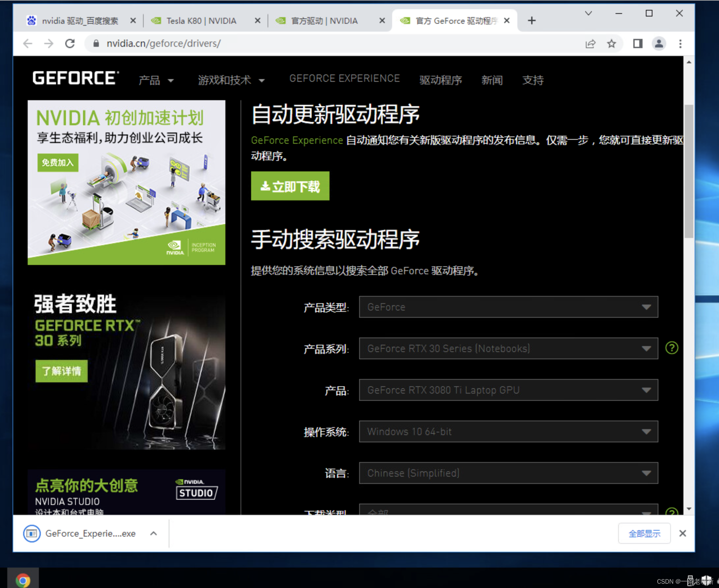
Task: Open a new tab with plus icon
Action: [x=532, y=21]
